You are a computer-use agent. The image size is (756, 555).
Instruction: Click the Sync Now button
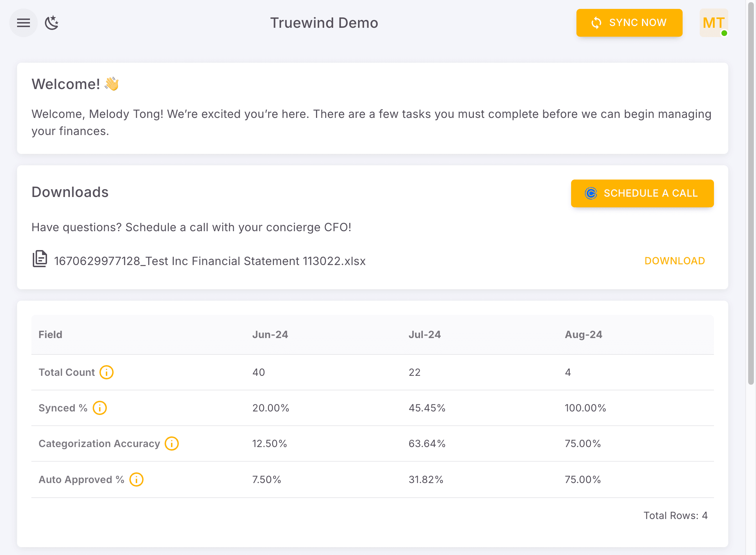coord(629,23)
